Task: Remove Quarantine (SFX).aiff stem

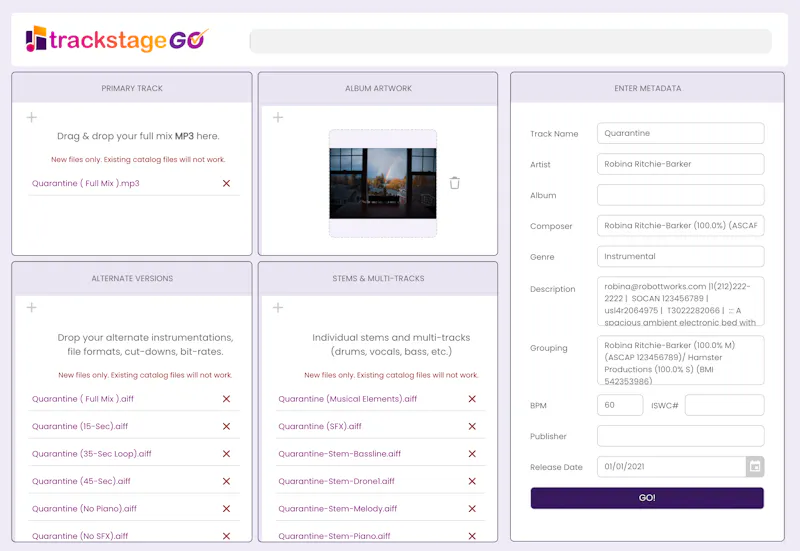Action: (x=472, y=427)
